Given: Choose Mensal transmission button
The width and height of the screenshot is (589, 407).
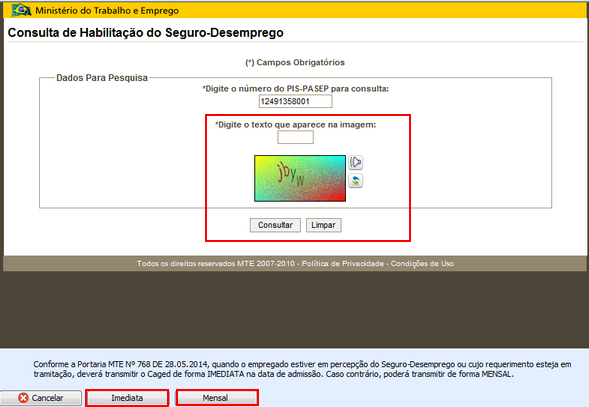Looking at the screenshot, I should tap(217, 398).
